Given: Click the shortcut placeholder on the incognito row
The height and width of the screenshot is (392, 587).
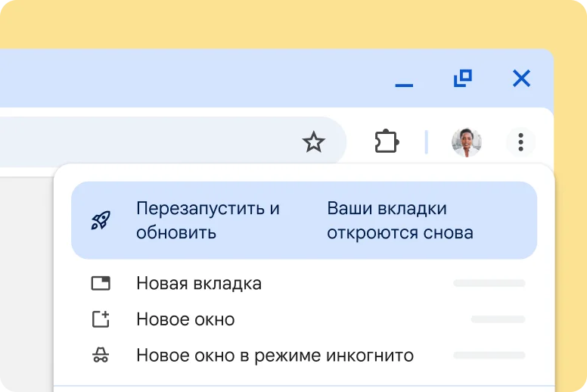Looking at the screenshot, I should (x=489, y=355).
